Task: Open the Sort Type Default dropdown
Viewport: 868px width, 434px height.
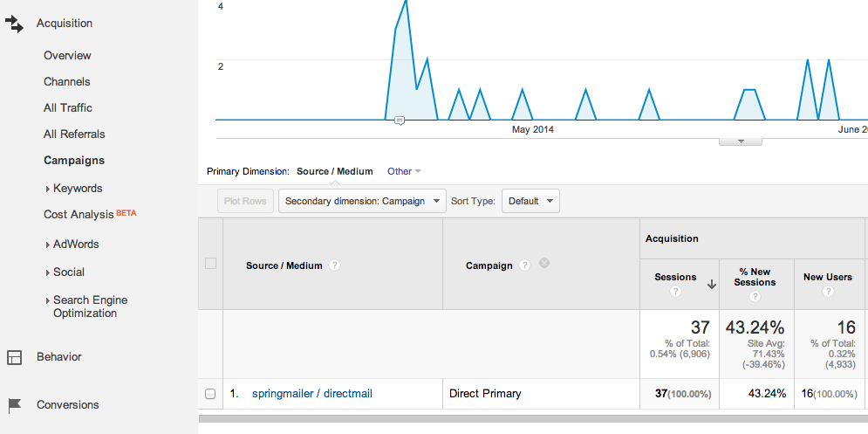Action: coord(530,201)
